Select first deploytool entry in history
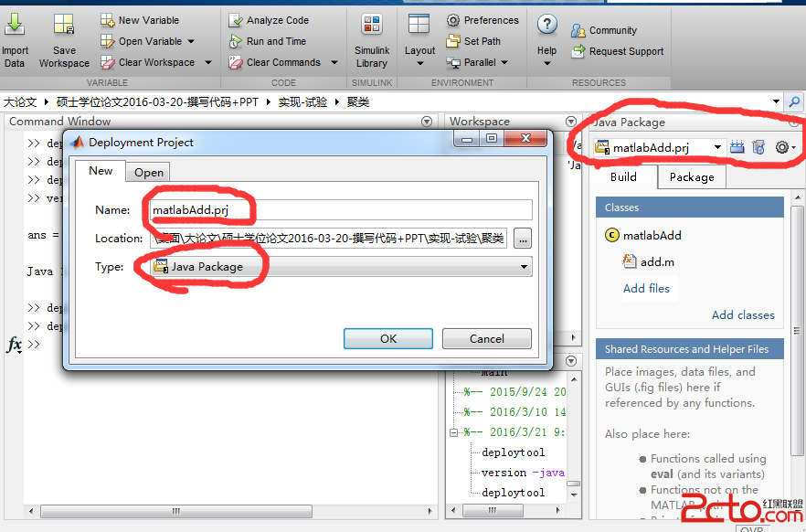Image resolution: width=806 pixels, height=532 pixels. coord(513,452)
